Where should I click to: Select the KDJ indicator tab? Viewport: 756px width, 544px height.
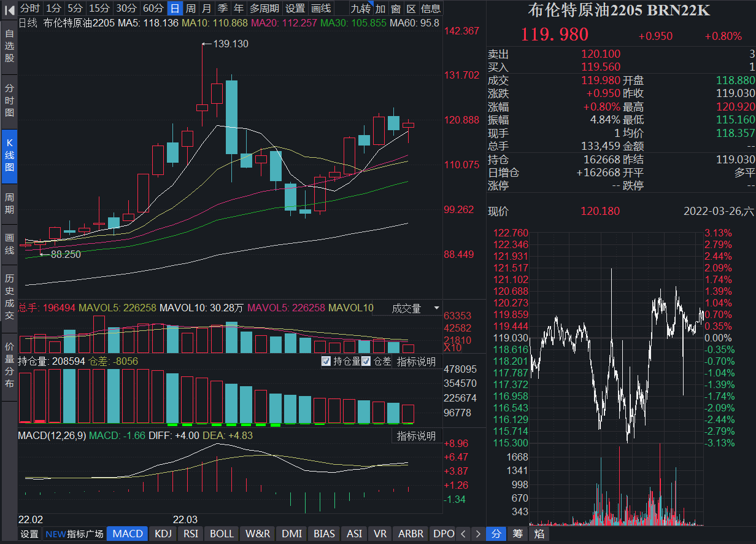click(x=163, y=534)
